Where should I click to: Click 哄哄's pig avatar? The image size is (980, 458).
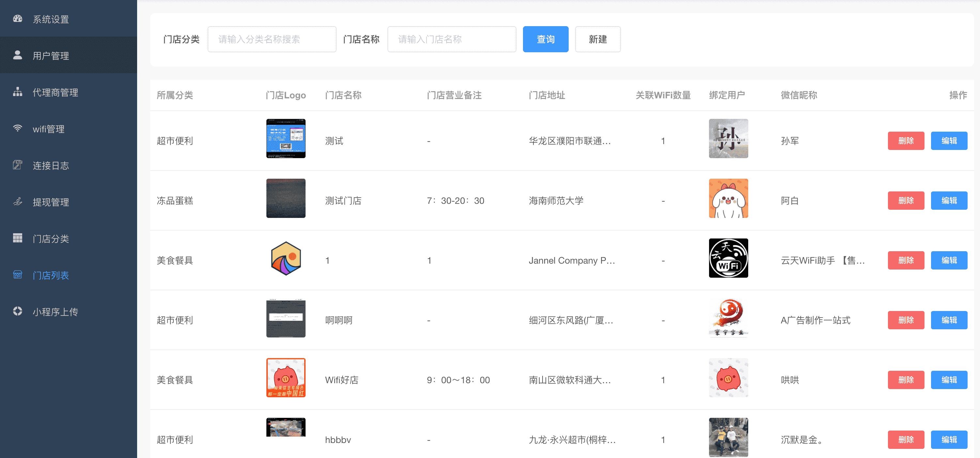pos(728,378)
